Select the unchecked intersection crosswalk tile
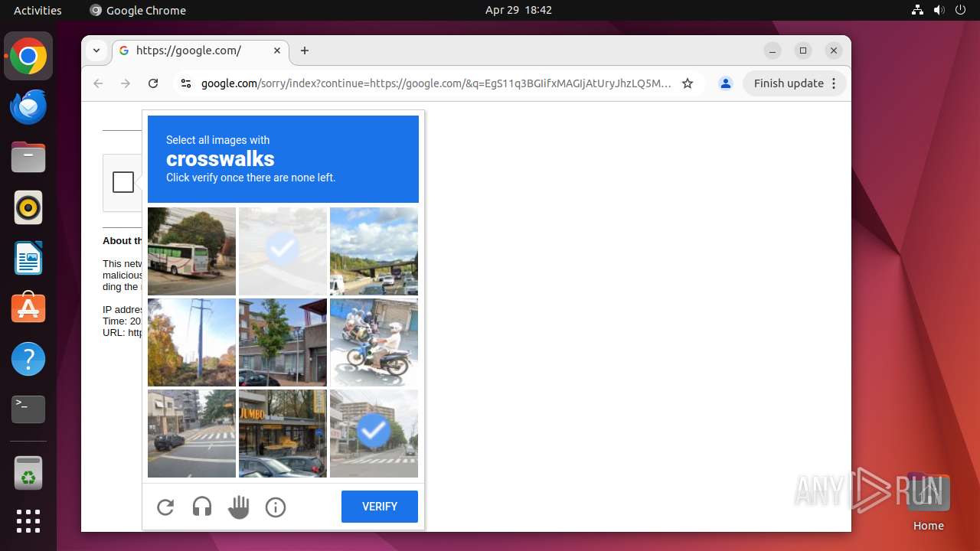Image resolution: width=980 pixels, height=551 pixels. (x=191, y=433)
